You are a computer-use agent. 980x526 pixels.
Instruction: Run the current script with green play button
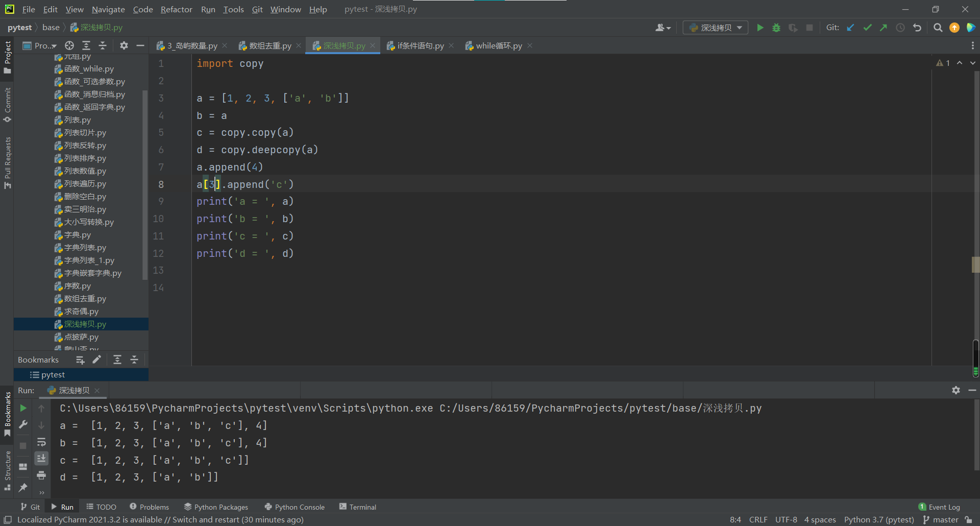pyautogui.click(x=760, y=28)
